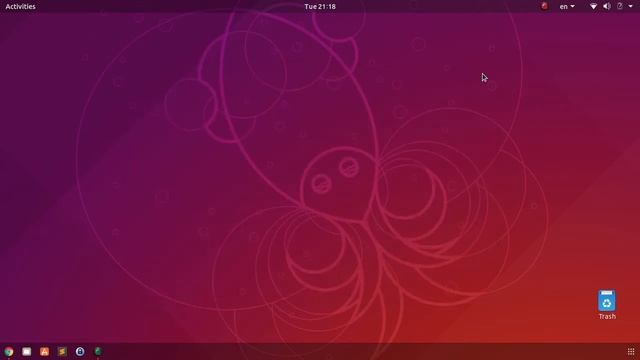Launch Google Chrome from the dock
The width and height of the screenshot is (640, 360).
(9, 351)
